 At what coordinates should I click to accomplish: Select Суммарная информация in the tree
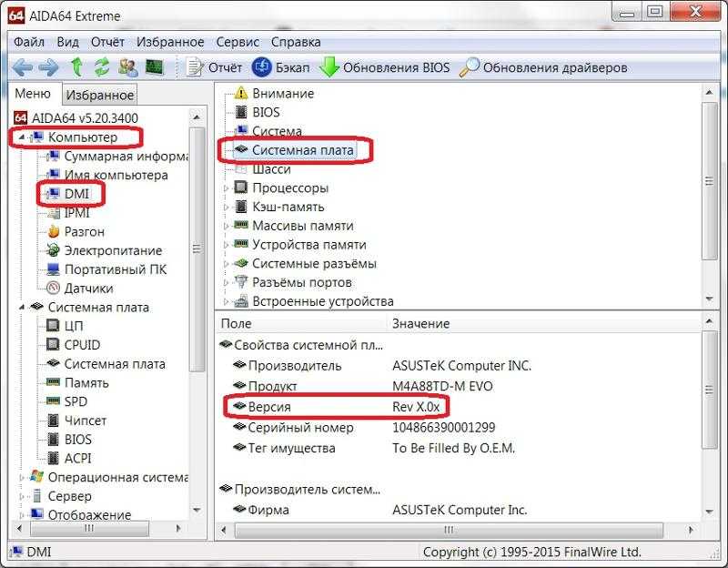click(126, 156)
